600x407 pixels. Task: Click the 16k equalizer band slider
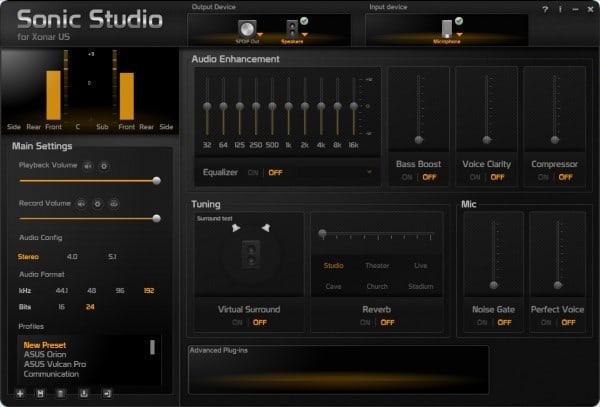coord(354,106)
